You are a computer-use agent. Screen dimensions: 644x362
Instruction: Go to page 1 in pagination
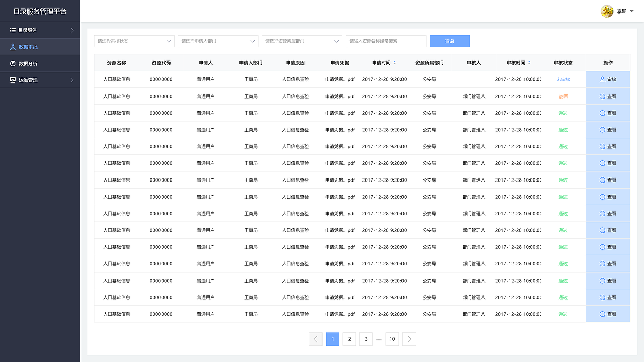332,339
